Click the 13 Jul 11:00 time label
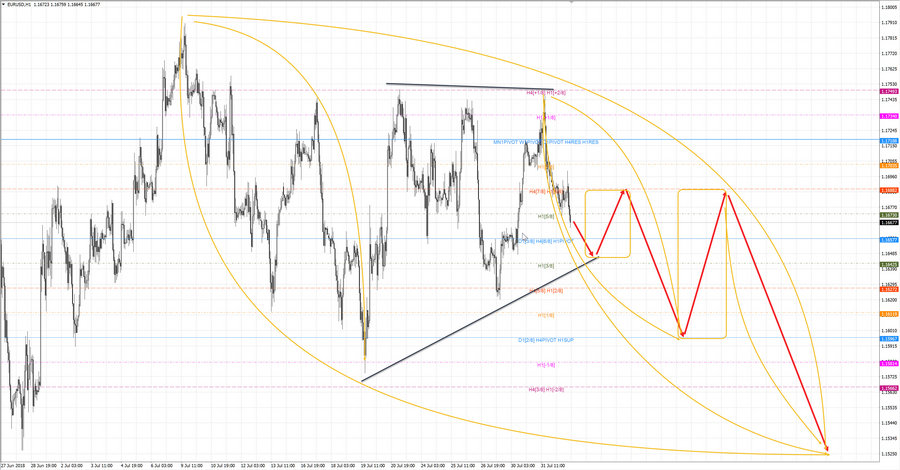Viewport: 900px width, 470px height. click(282, 465)
